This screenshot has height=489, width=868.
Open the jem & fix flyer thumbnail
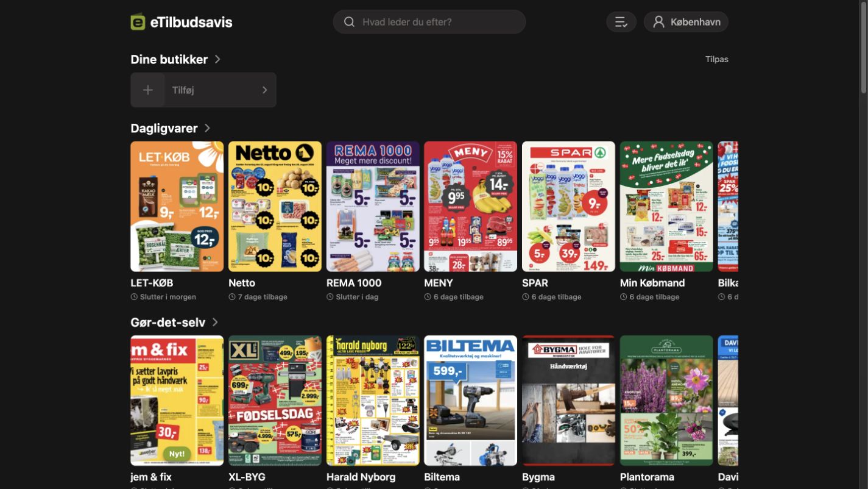tap(177, 401)
